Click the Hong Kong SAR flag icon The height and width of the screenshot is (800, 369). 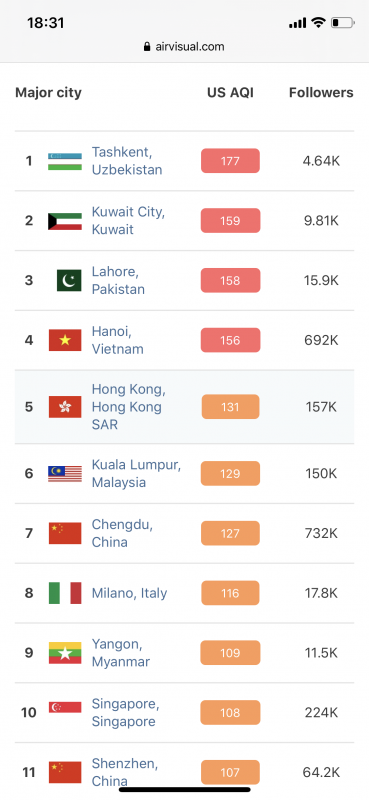pos(65,407)
